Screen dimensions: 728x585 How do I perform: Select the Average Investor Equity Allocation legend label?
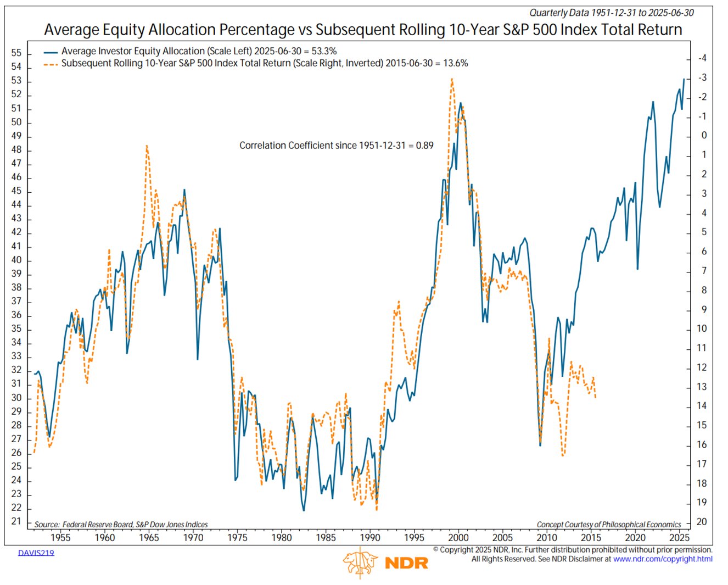(x=199, y=51)
